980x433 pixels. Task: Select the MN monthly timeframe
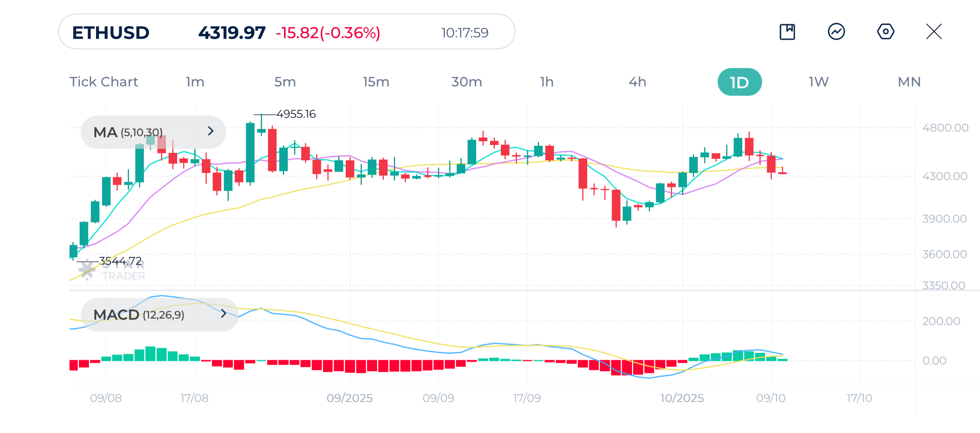tap(909, 82)
